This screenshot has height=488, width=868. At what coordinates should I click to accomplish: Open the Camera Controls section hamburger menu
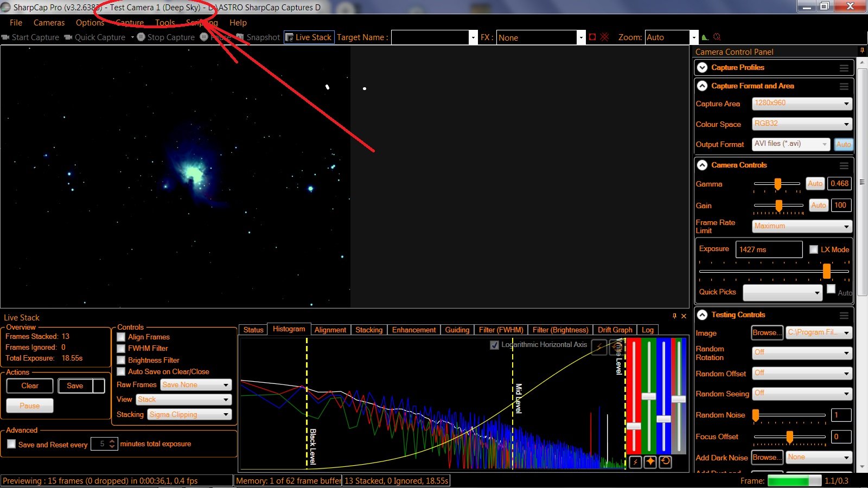(844, 165)
